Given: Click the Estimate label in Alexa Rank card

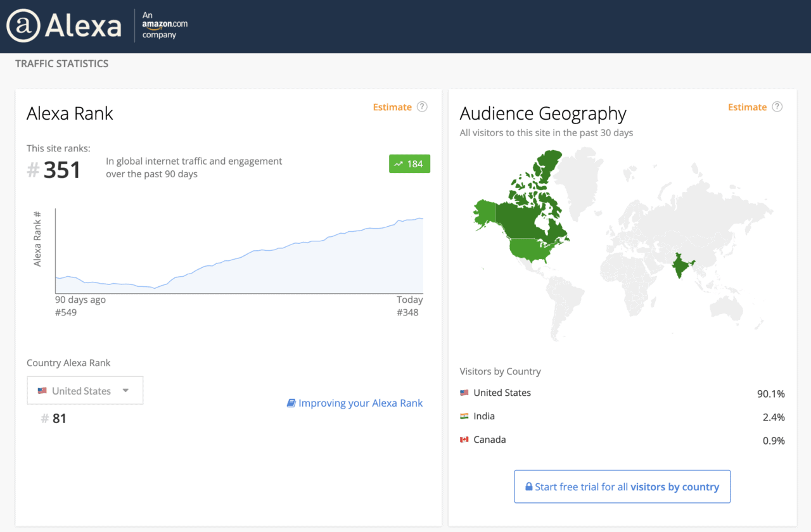Looking at the screenshot, I should coord(392,107).
